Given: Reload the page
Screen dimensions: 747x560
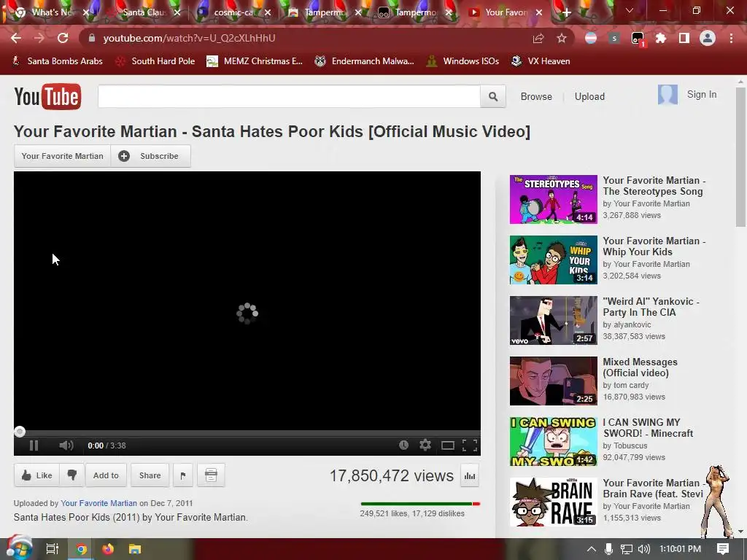Looking at the screenshot, I should click(x=63, y=38).
